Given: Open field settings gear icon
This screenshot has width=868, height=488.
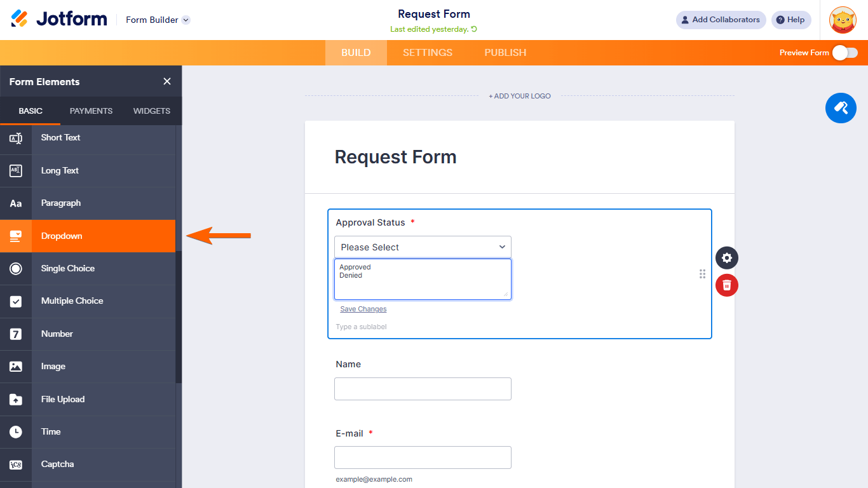Looking at the screenshot, I should (x=727, y=258).
